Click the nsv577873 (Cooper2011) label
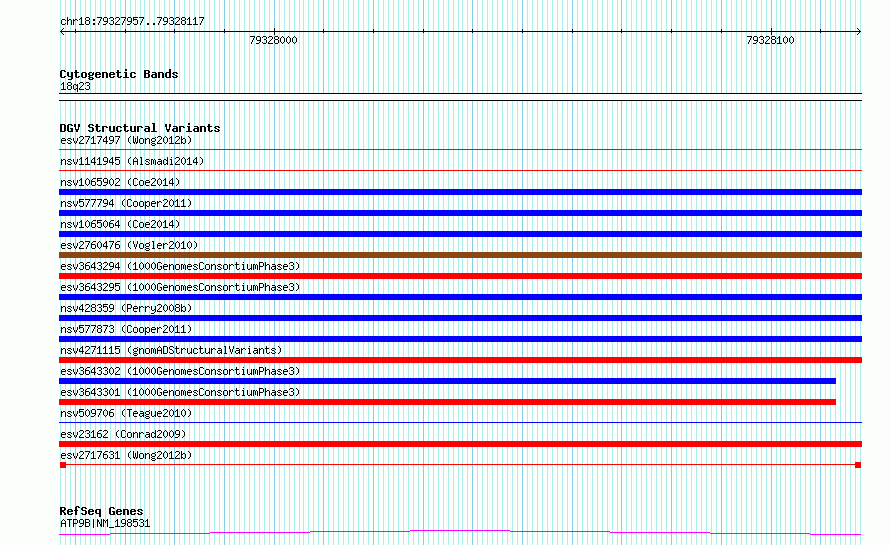 pos(126,329)
